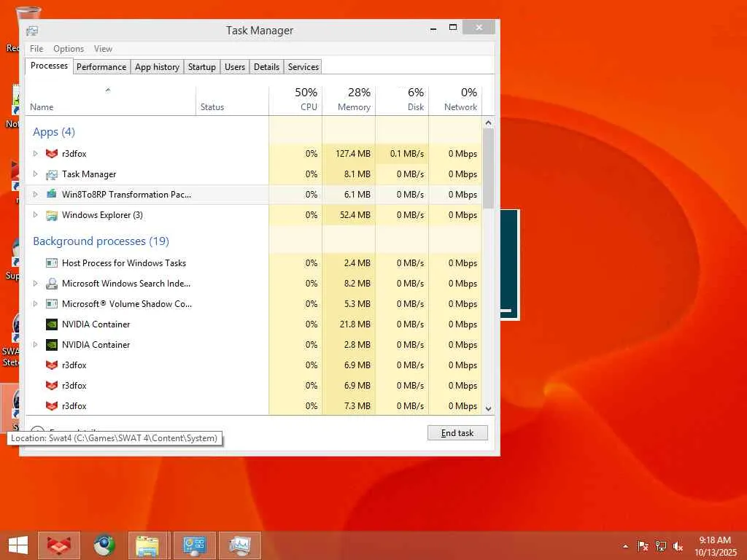Expand Microsoft Windows Search Indexer entry

pyautogui.click(x=35, y=284)
